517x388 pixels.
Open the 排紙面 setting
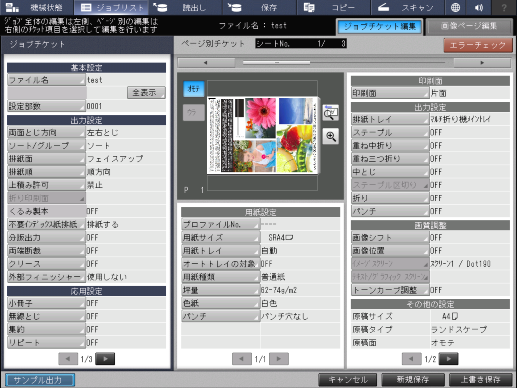(46, 159)
